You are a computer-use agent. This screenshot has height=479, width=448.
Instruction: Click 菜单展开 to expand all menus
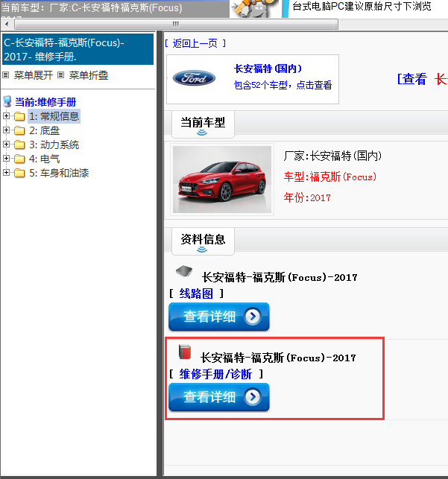click(34, 75)
